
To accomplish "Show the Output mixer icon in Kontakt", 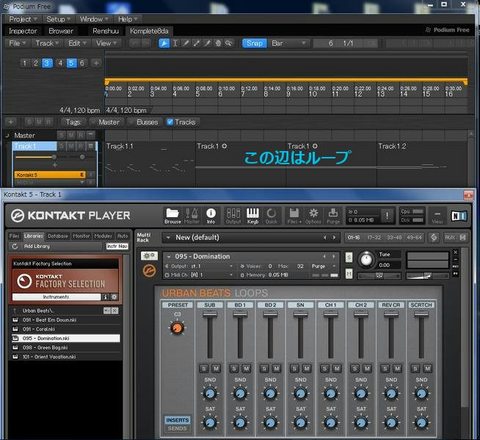I will coord(233,216).
